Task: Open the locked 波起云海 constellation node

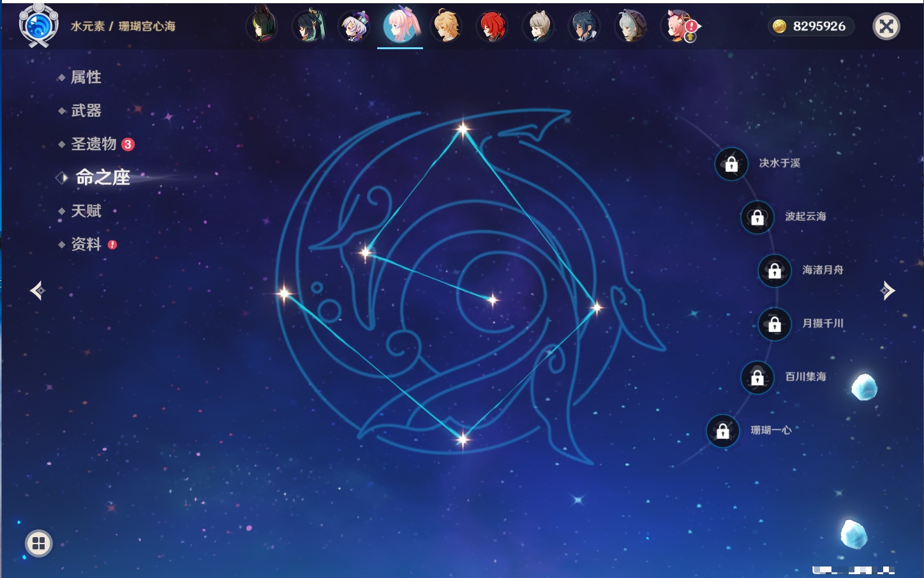Action: point(757,218)
